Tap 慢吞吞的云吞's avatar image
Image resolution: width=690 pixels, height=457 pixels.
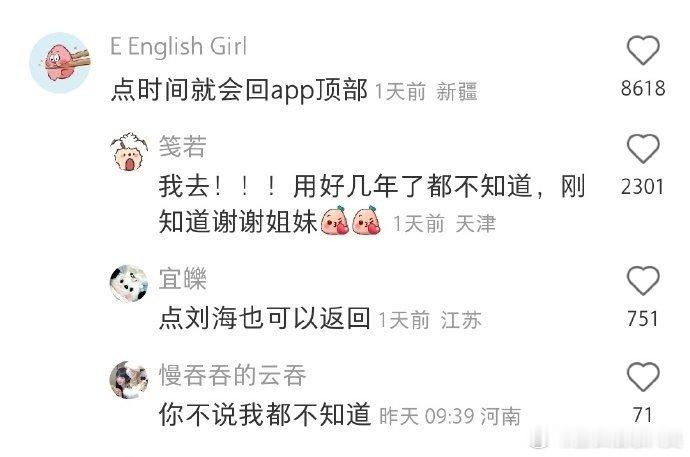(x=129, y=380)
